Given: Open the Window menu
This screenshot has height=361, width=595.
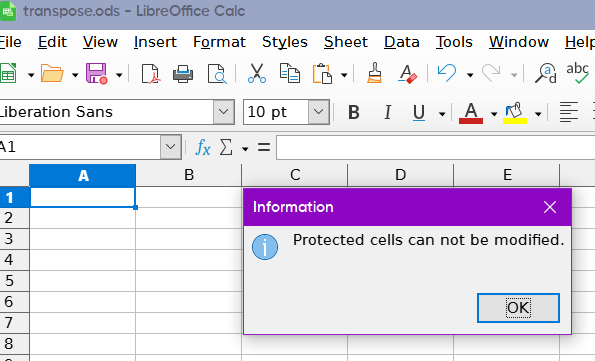Looking at the screenshot, I should point(519,42).
